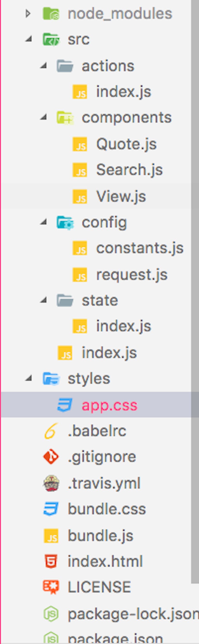This screenshot has width=199, height=644.
Task: Select the node_modules folder name
Action: [x=120, y=13]
